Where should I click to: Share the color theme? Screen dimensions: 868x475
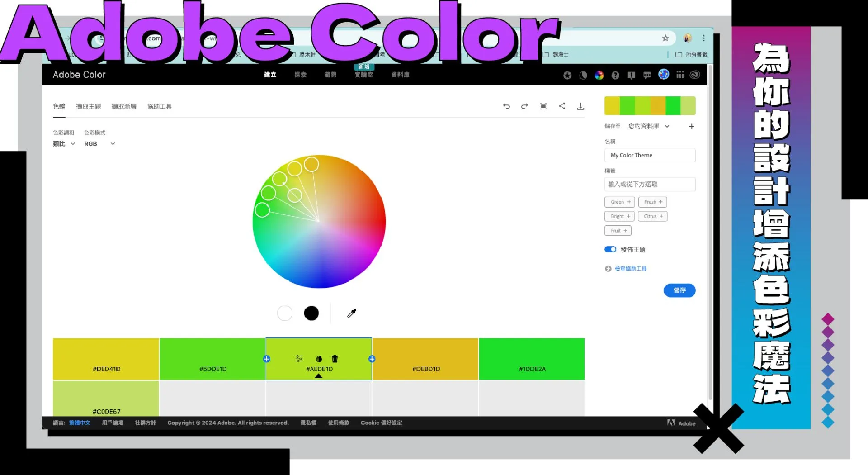562,106
